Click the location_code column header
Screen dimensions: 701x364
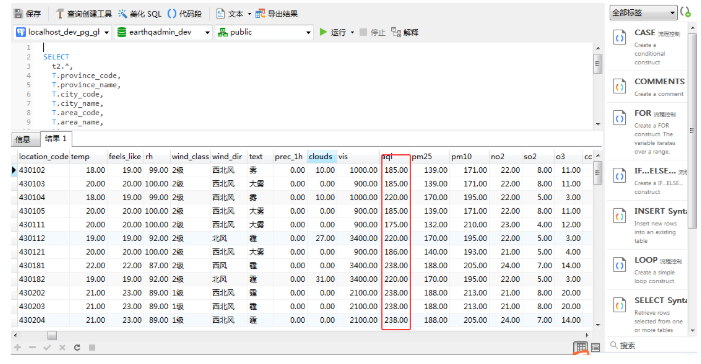[43, 157]
